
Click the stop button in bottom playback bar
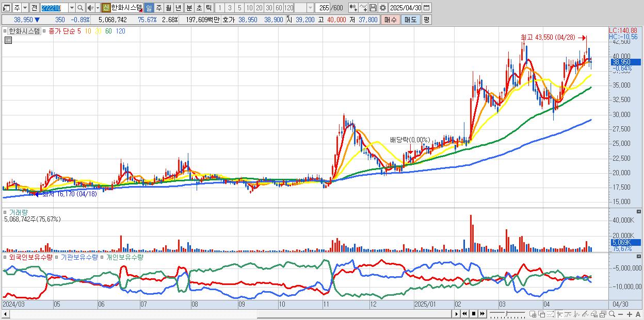[473, 314]
